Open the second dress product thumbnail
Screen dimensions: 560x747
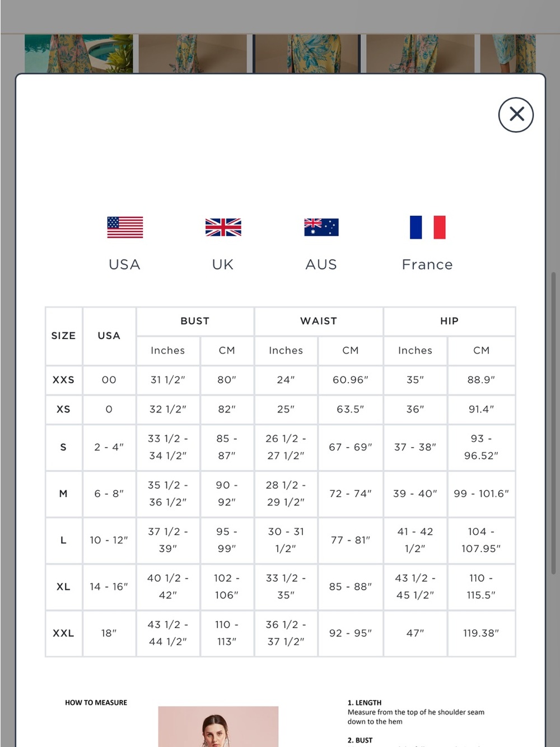tap(193, 54)
